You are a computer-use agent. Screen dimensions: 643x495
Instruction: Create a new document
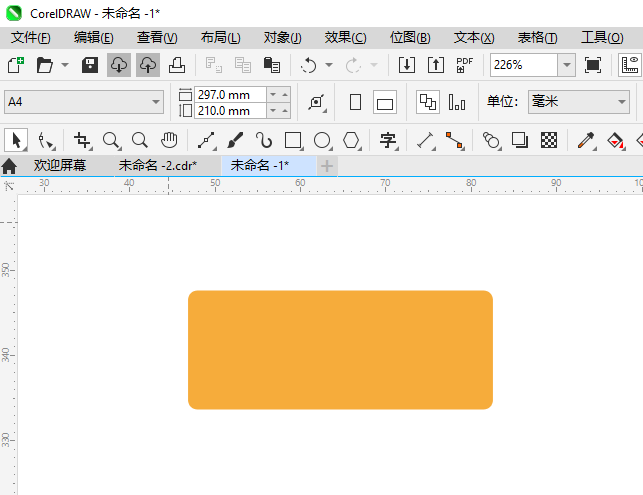(16, 65)
